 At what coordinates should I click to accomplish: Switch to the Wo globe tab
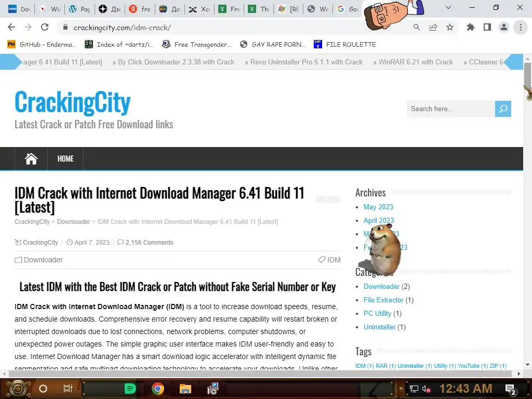click(x=317, y=9)
